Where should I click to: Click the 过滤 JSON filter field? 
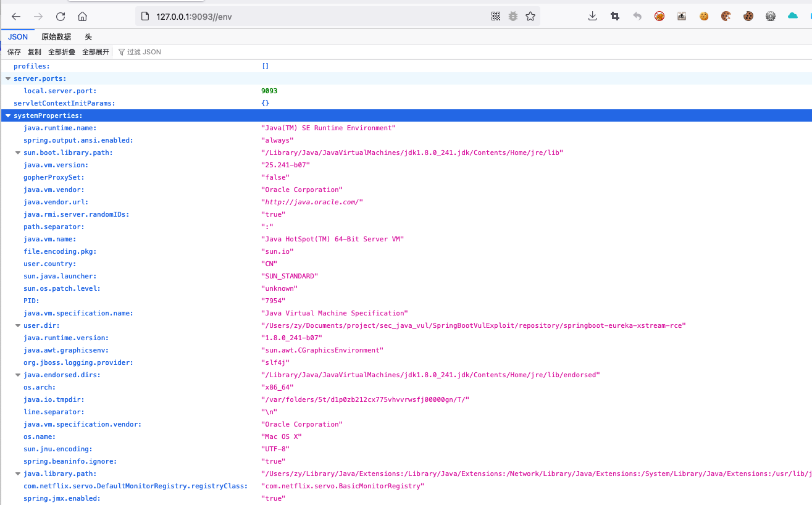tap(144, 52)
